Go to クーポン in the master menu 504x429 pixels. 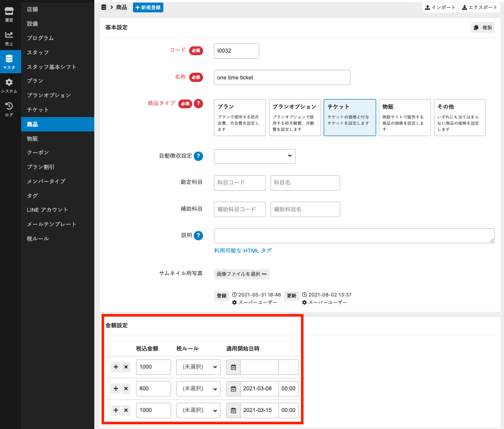38,153
